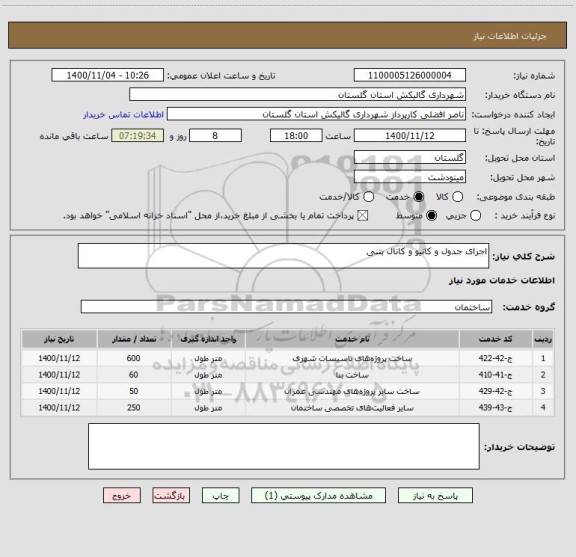Toggle the اسناد خزانه اسلامی payment checkbox
The height and width of the screenshot is (557, 576).
pyautogui.click(x=363, y=216)
